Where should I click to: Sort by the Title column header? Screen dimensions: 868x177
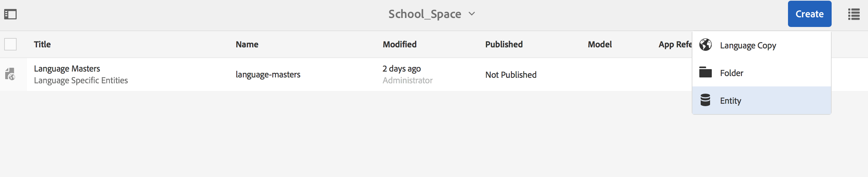42,44
